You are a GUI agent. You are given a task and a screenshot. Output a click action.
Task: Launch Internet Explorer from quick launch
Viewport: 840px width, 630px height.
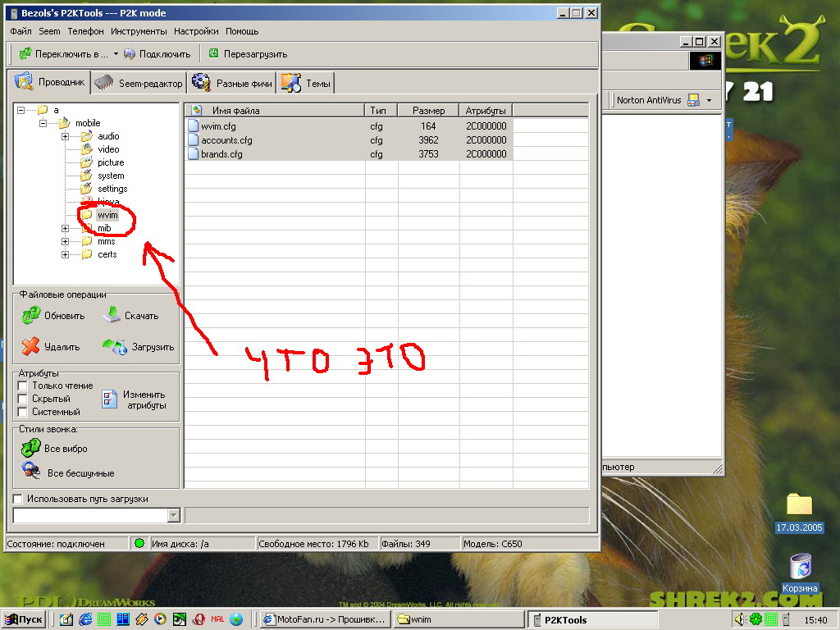[85, 620]
